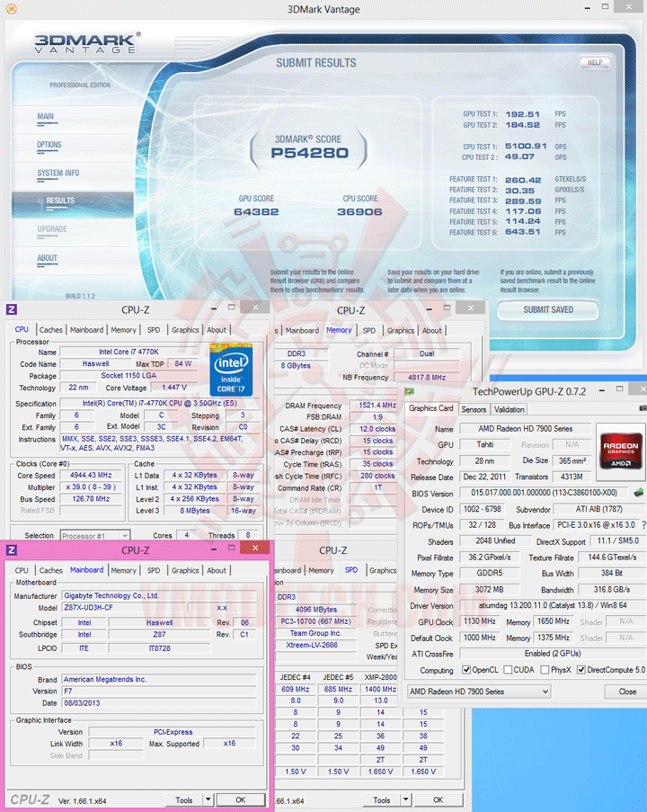Click the GPU-Z Name field AMD Radeon HD 7900
The image size is (647, 812).
tap(526, 429)
